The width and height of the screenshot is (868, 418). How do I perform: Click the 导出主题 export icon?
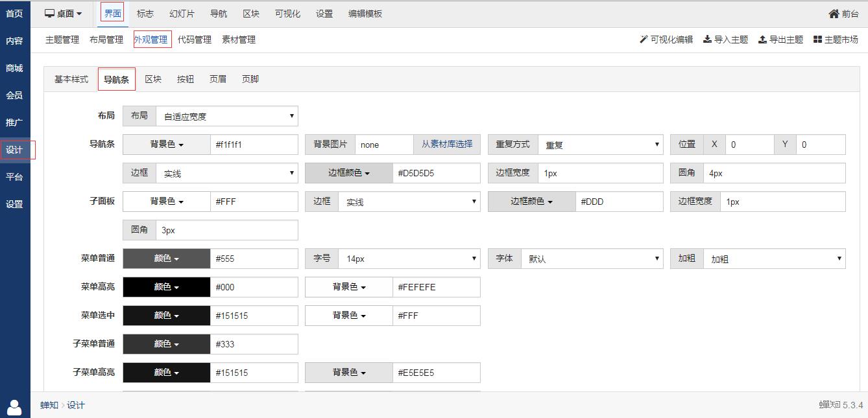(762, 40)
